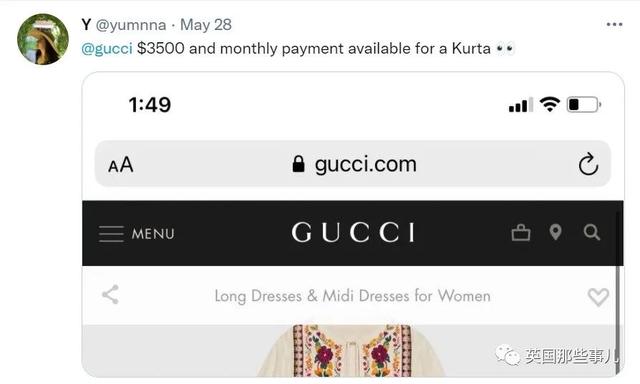
Task: Click the MENU label in the Gucci header
Action: coord(153,234)
